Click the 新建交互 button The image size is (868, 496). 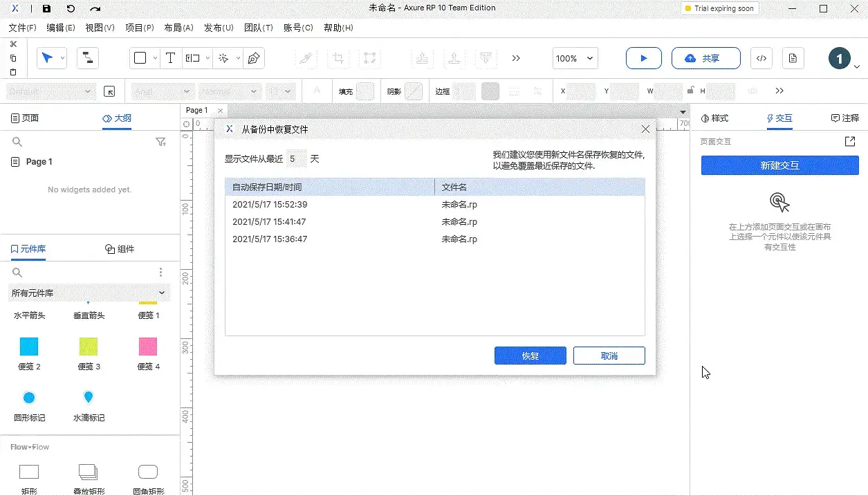779,165
